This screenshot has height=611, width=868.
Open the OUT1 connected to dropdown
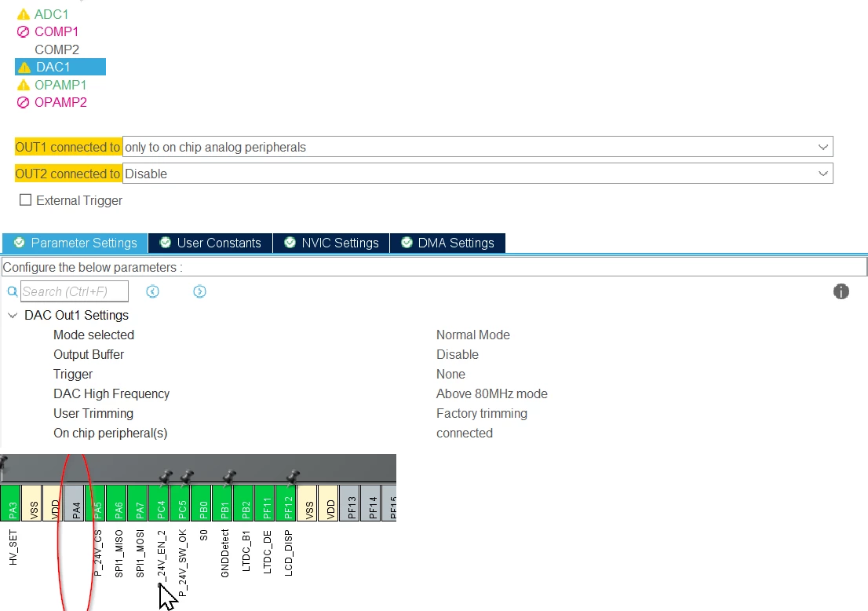point(478,147)
